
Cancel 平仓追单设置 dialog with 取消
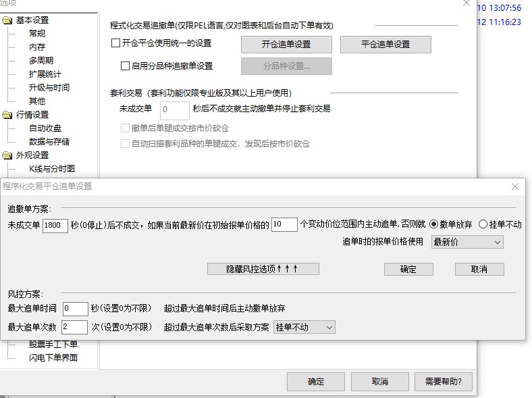(479, 270)
